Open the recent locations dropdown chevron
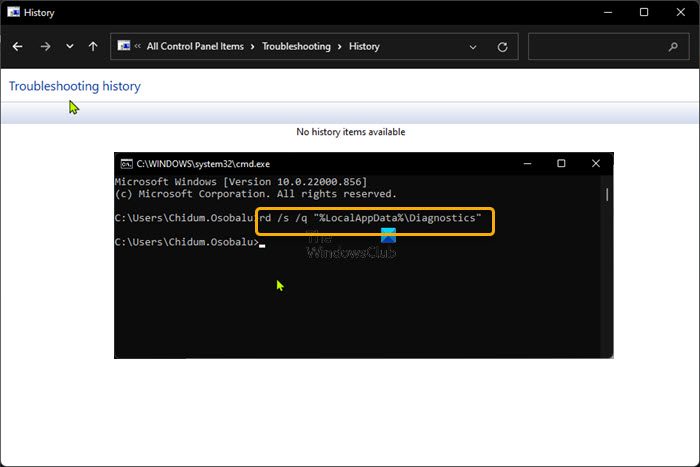This screenshot has width=700, height=467. click(70, 46)
